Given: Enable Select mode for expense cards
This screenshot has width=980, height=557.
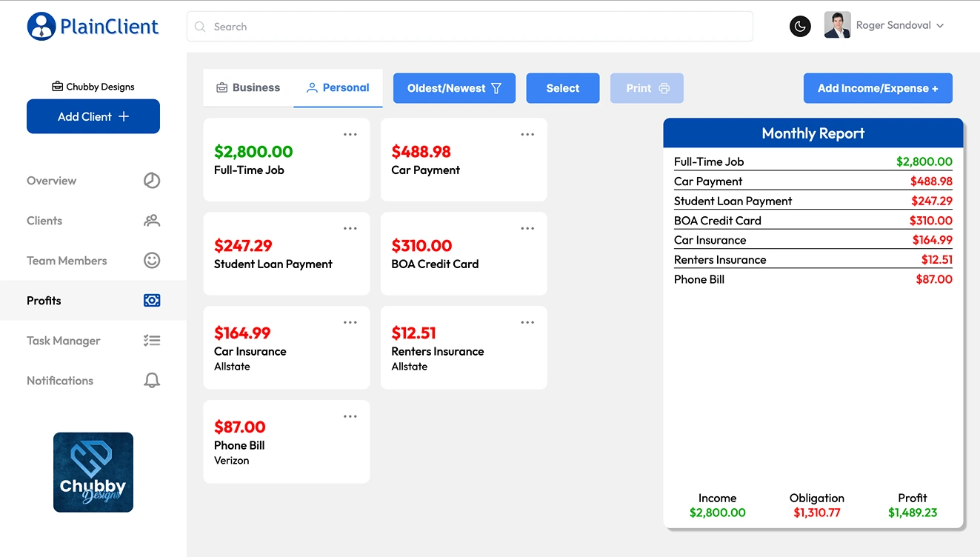Looking at the screenshot, I should [562, 87].
